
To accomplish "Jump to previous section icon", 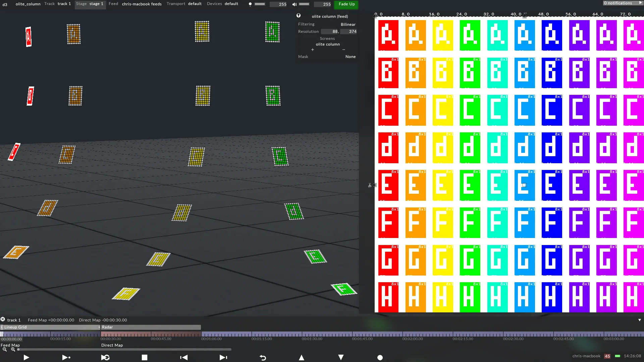I will [184, 358].
